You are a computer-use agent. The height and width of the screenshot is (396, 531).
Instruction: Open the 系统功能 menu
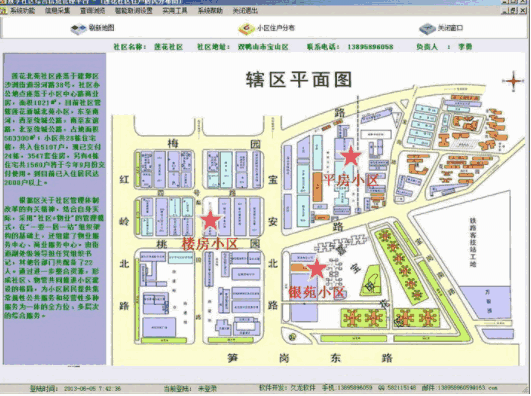point(22,11)
